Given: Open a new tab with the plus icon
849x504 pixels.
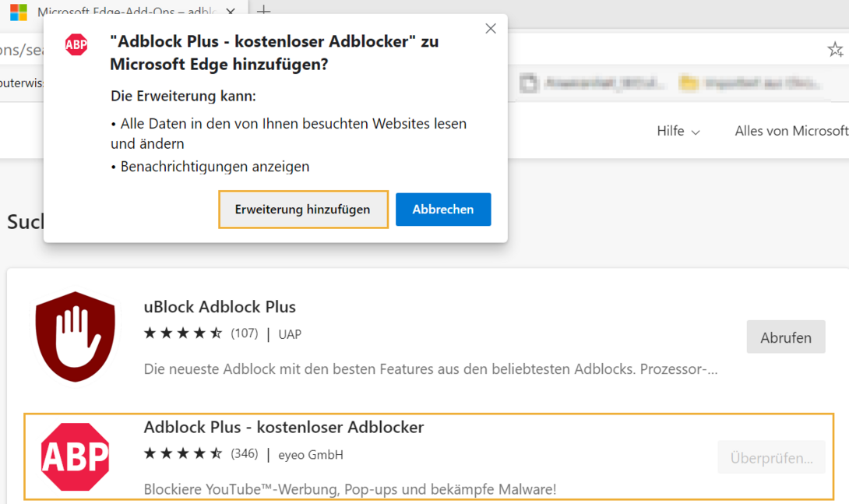Looking at the screenshot, I should pos(263,12).
